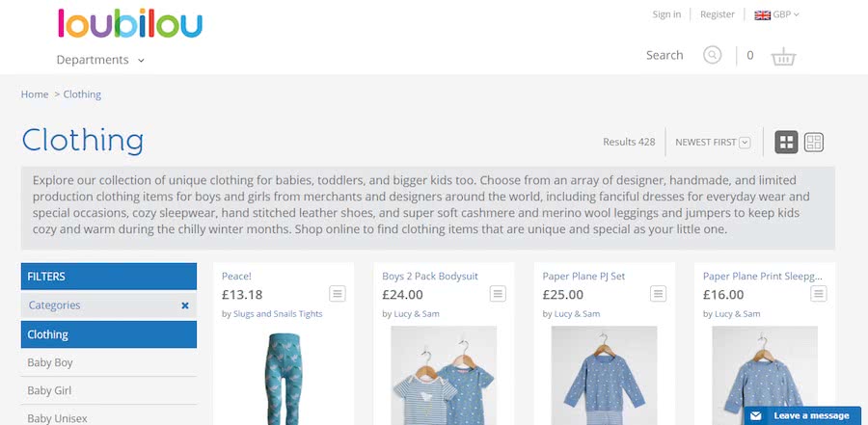Open list icon on Boys 2 Pack Bodysuit

[x=498, y=294]
